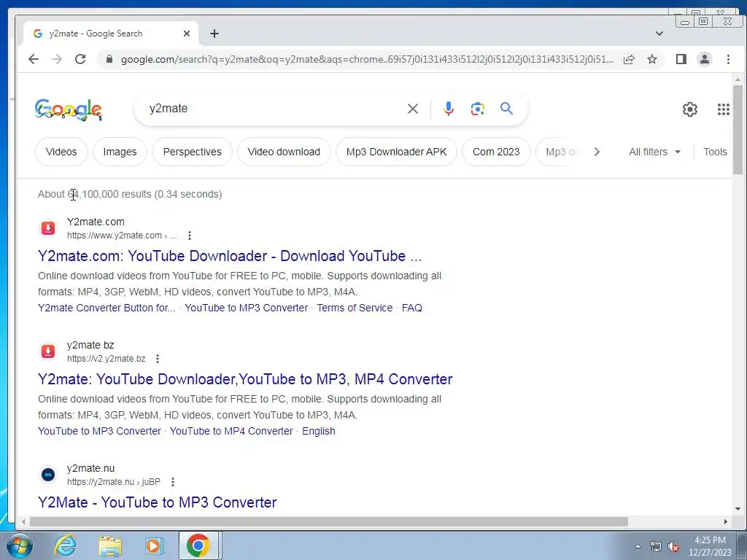
Task: Open the tab search dropdown arrow
Action: (659, 34)
